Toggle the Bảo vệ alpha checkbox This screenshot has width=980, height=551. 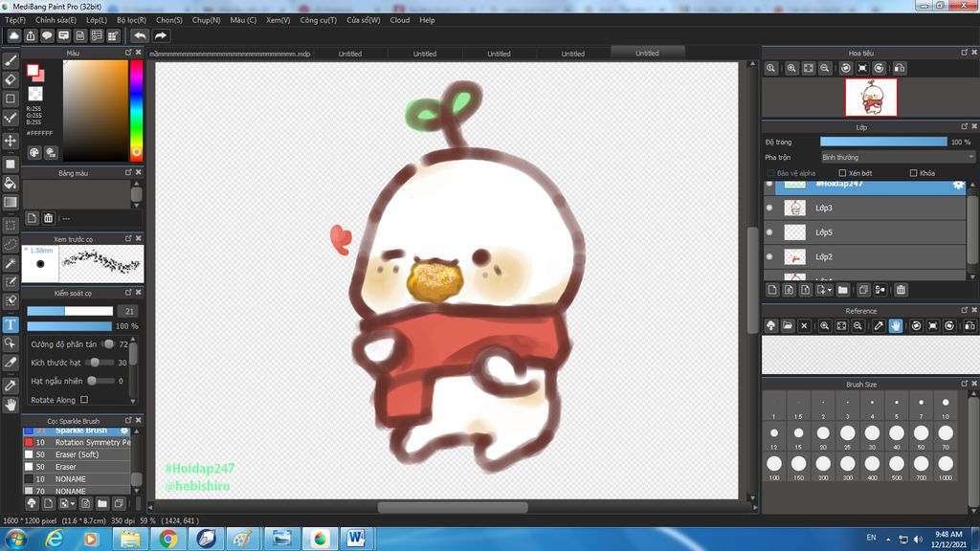(770, 173)
